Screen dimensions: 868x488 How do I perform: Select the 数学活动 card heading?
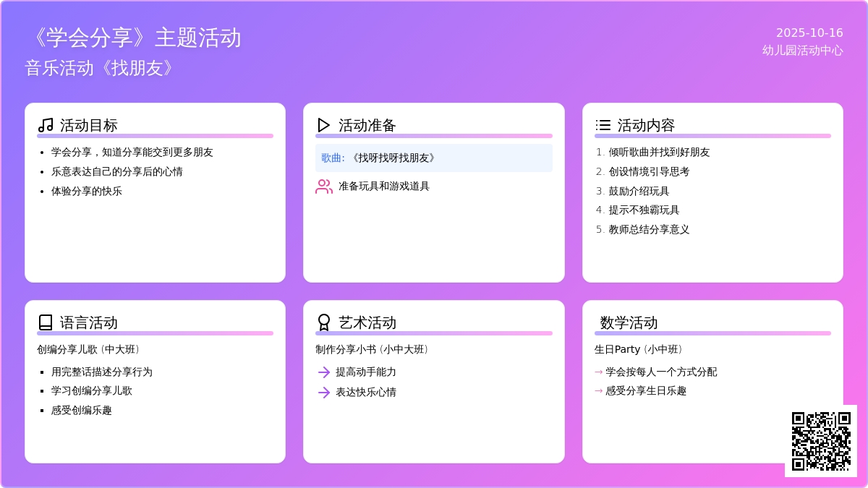(629, 322)
